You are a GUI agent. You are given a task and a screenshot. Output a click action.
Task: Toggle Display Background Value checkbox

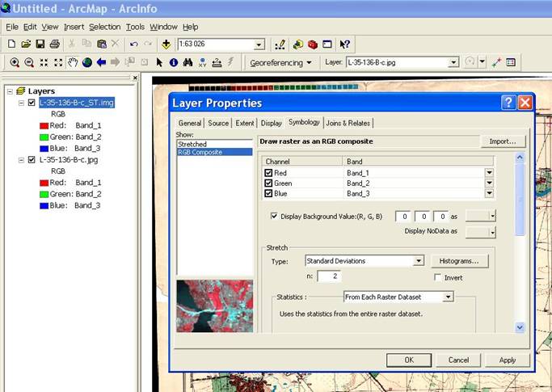[275, 216]
